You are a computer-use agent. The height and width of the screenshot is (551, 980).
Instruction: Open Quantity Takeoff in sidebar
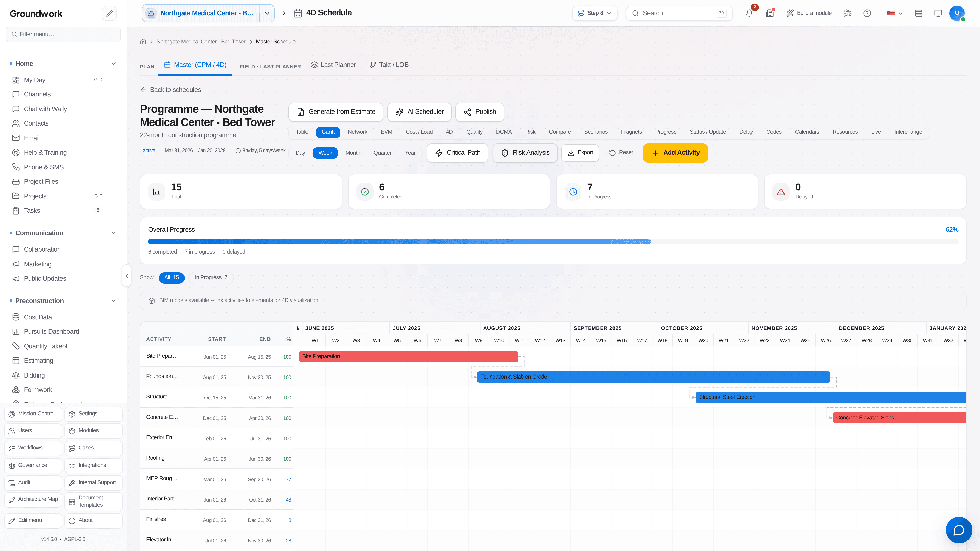pos(46,346)
